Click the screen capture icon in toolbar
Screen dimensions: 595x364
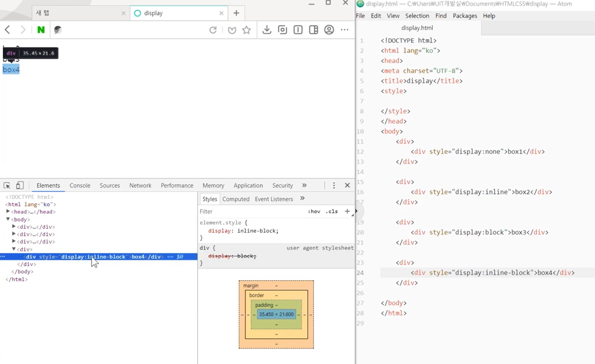[x=282, y=30]
